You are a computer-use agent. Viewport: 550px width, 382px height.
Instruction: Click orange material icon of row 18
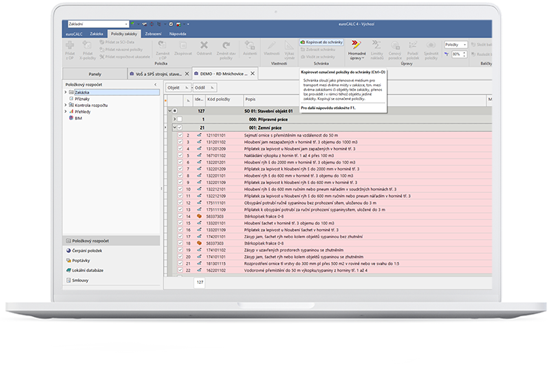pyautogui.click(x=199, y=243)
